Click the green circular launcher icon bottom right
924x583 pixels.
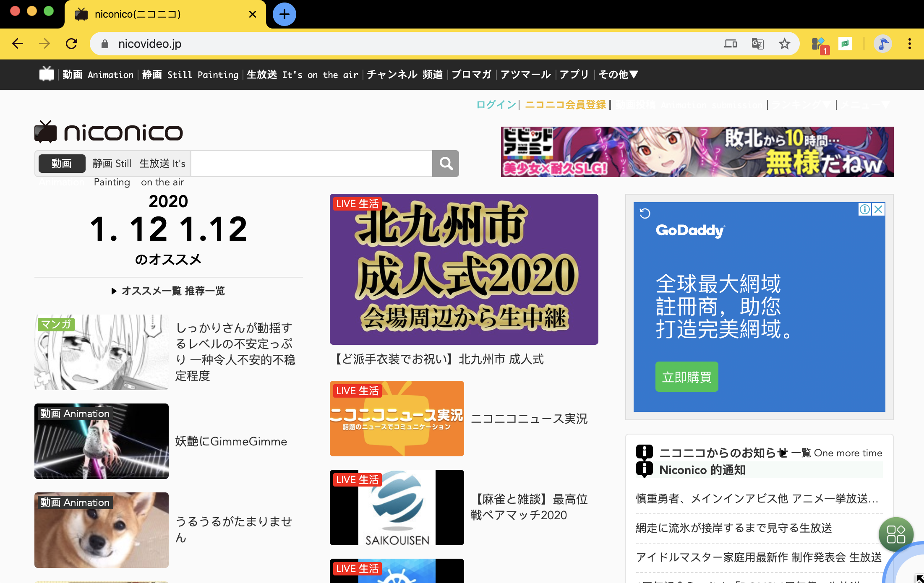tap(896, 534)
